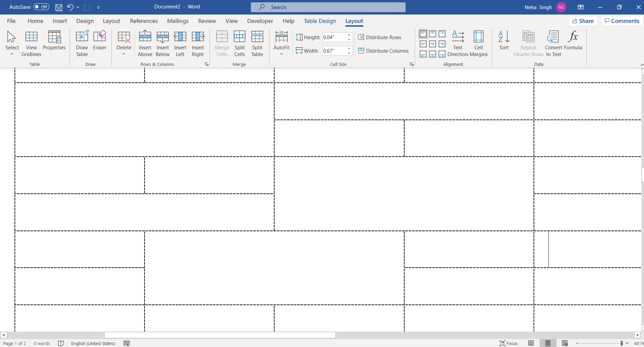Open the Comments button
This screenshot has width=644, height=347.
(622, 21)
